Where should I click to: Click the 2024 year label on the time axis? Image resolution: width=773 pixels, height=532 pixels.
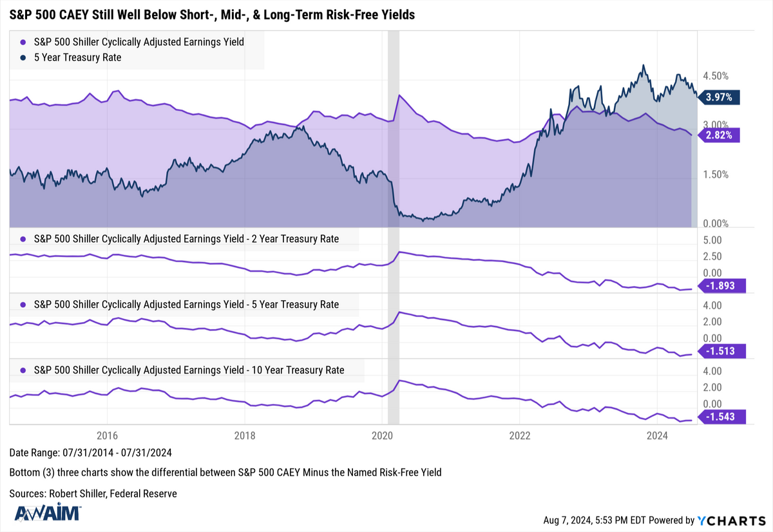(658, 435)
